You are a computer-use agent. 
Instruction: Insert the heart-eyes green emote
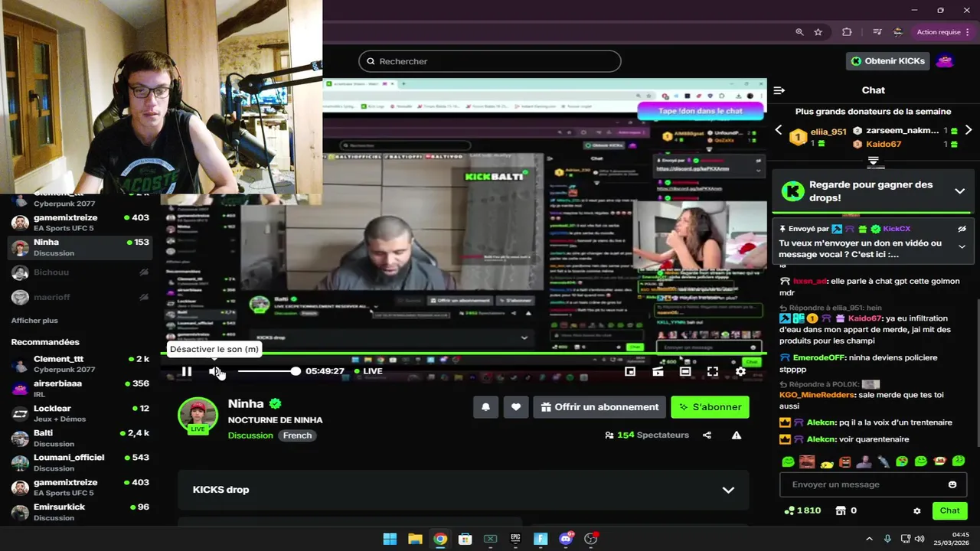(902, 461)
